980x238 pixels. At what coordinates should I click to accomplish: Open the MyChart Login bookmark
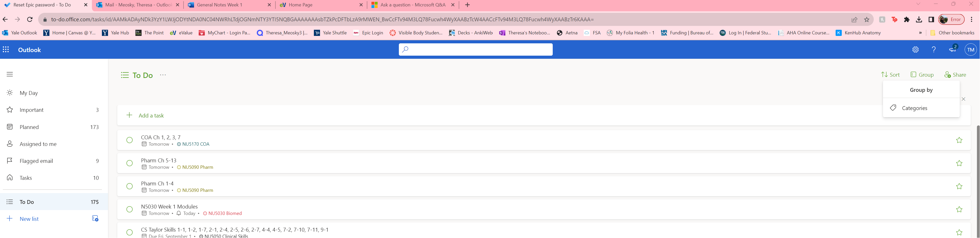pos(225,33)
